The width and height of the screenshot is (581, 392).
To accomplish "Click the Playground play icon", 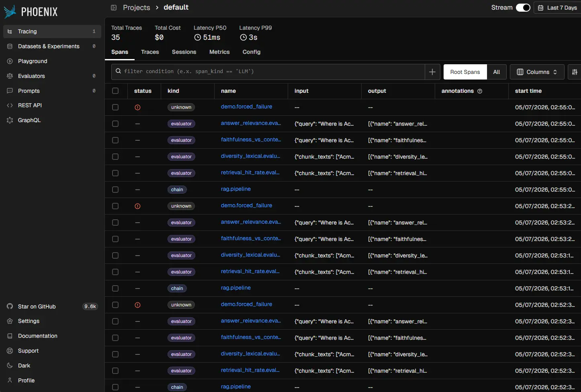I will coord(10,61).
